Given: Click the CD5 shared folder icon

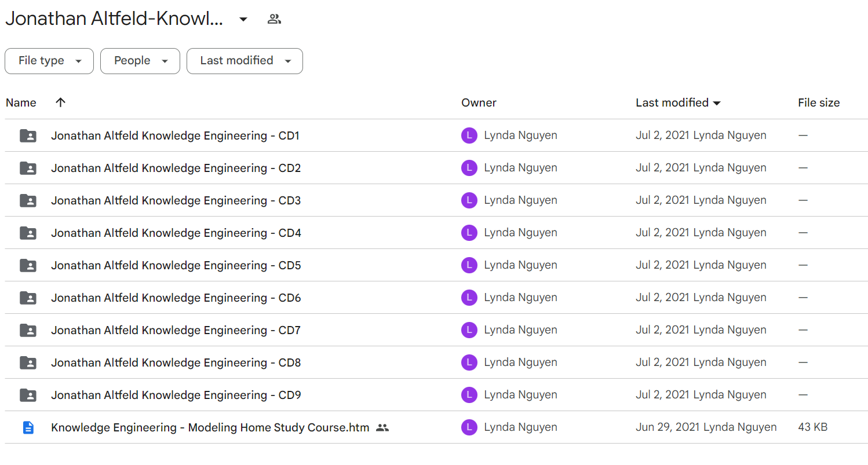Looking at the screenshot, I should [x=28, y=266].
